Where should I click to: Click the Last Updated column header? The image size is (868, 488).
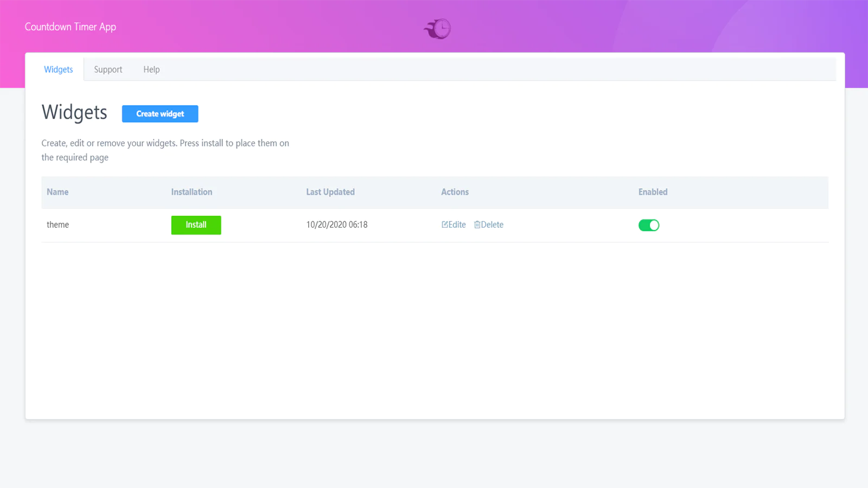point(330,192)
